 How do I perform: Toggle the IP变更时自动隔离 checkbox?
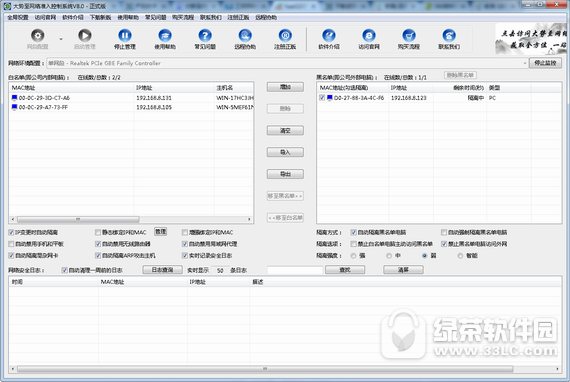11,232
